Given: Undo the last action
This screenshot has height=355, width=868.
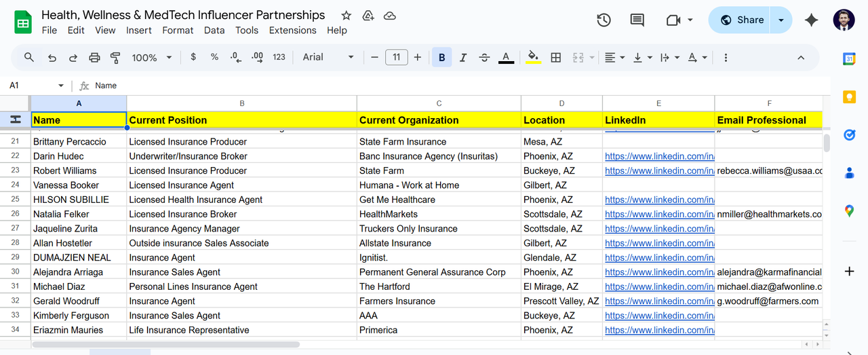Looking at the screenshot, I should pos(52,58).
